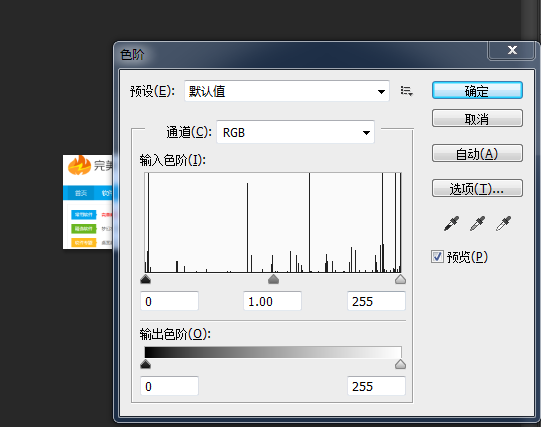
Task: Click the input midtone gray slider handle
Action: click(273, 279)
